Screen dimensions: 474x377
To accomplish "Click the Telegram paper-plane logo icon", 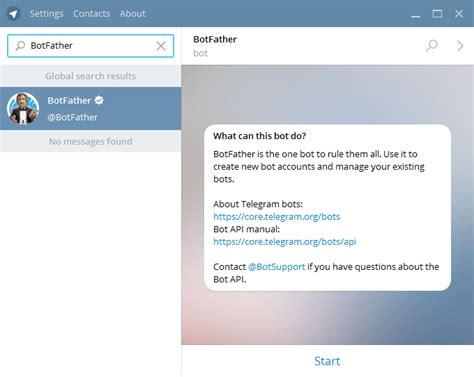I will click(13, 14).
